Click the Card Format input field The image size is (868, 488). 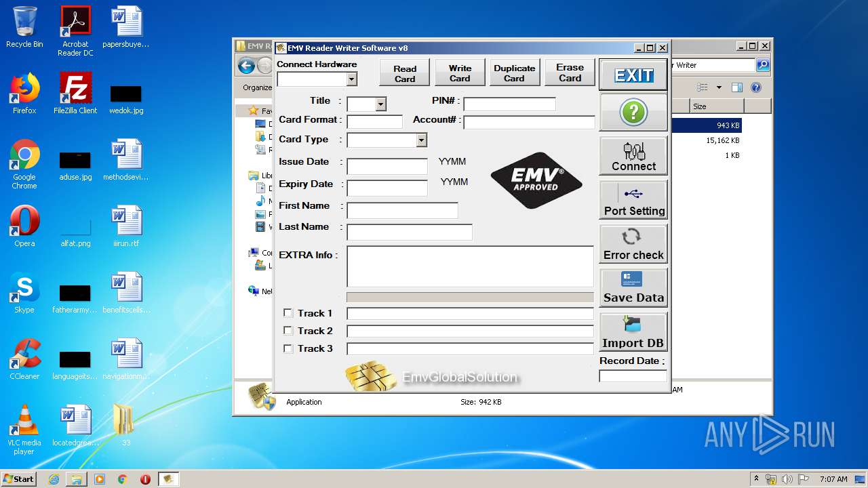coord(374,122)
